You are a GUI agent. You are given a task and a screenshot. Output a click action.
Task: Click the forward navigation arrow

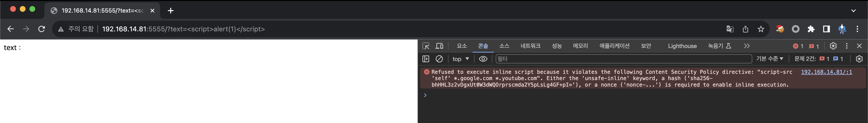(26, 29)
